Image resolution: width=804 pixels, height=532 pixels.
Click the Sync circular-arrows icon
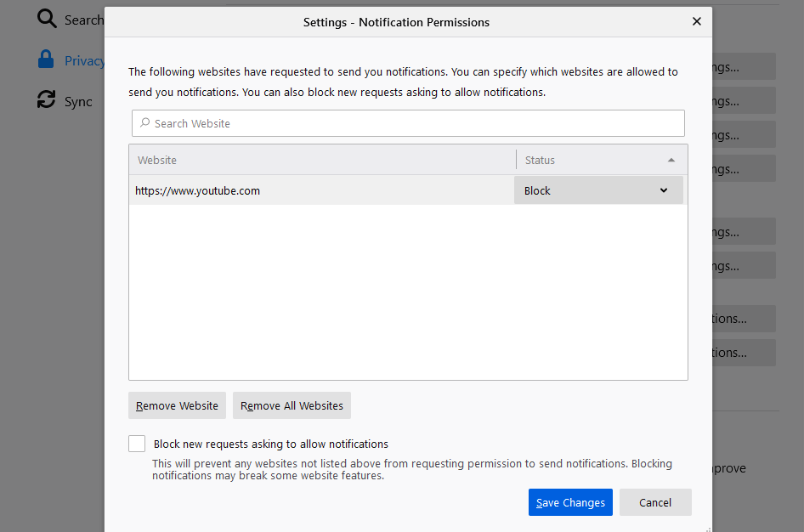47,99
